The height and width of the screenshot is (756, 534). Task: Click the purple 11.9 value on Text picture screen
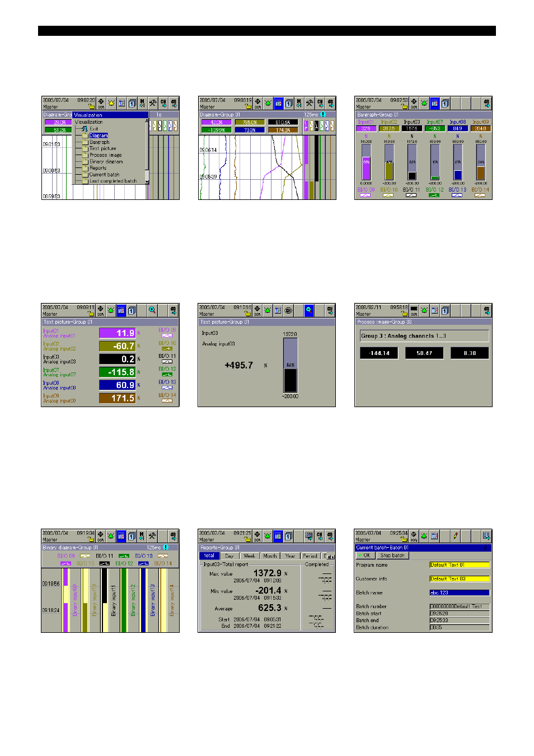point(117,333)
